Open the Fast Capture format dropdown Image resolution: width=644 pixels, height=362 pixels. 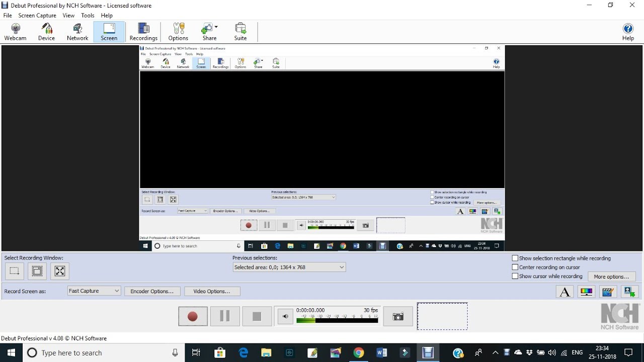[94, 291]
